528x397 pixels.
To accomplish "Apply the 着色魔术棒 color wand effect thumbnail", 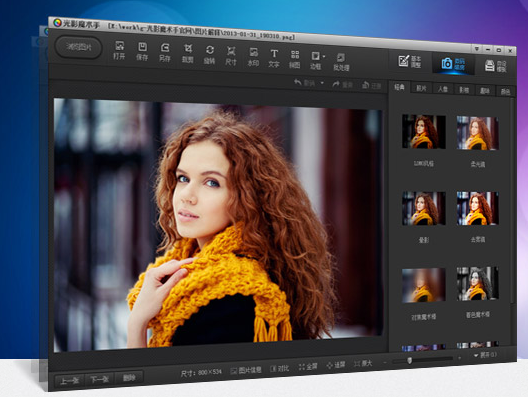I will (x=477, y=284).
